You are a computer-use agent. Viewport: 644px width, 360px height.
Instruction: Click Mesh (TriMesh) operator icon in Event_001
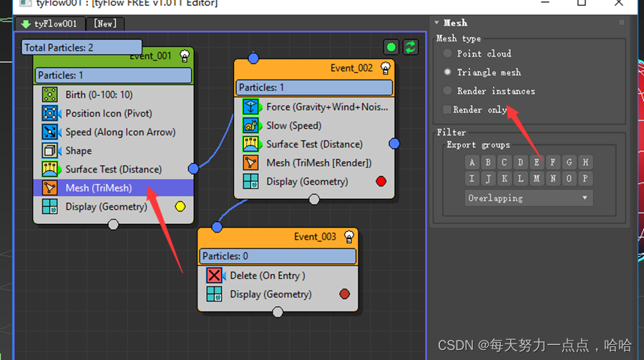tap(49, 188)
